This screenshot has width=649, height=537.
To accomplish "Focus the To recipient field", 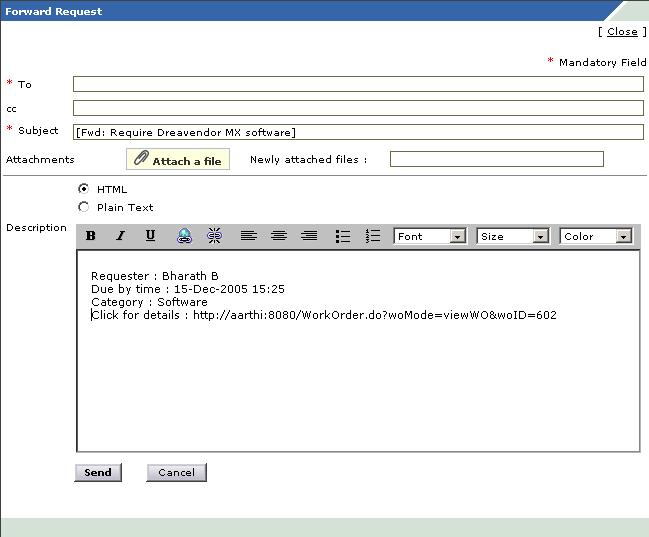I will pyautogui.click(x=358, y=84).
